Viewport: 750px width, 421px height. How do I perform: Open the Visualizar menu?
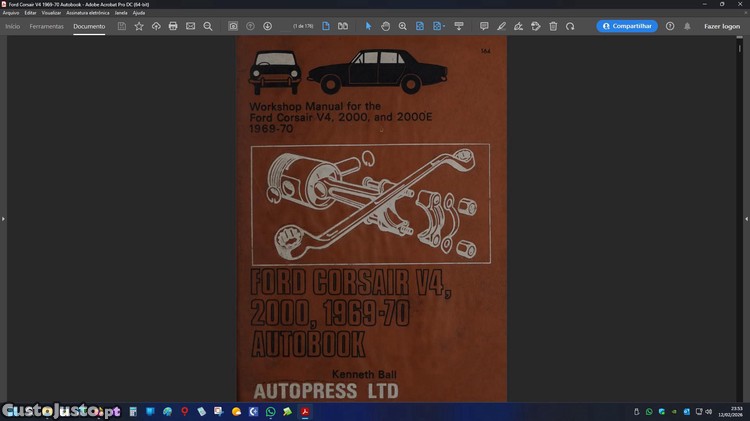coord(51,13)
